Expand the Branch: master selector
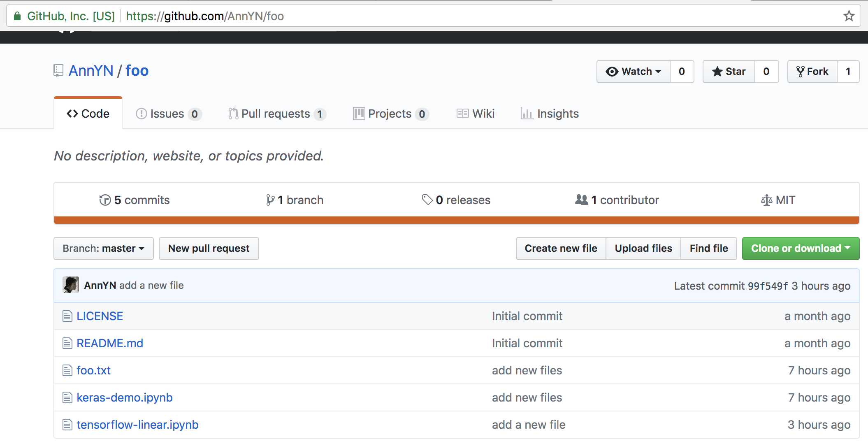 (x=104, y=249)
